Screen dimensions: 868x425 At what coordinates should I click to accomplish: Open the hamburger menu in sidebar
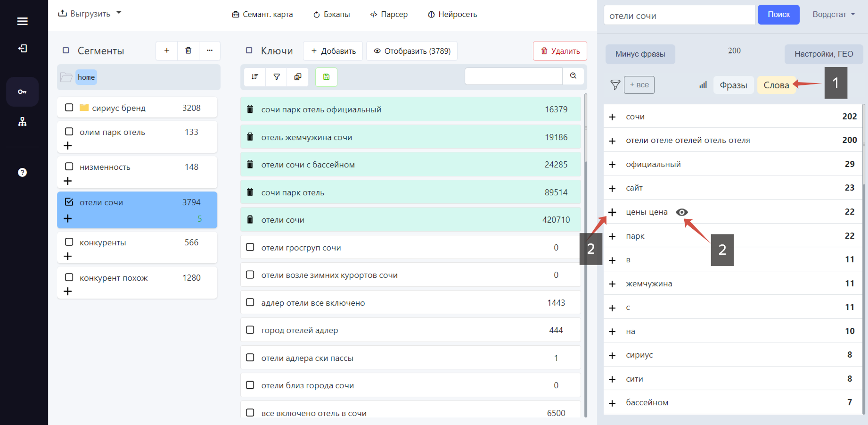pyautogui.click(x=22, y=21)
